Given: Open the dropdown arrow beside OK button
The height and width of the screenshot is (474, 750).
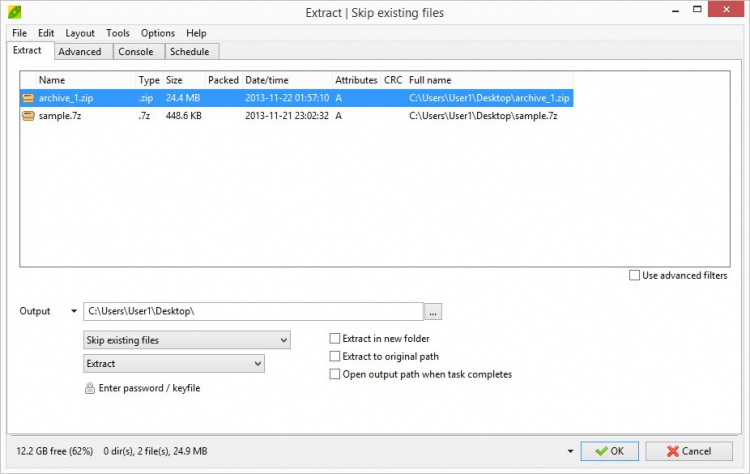Looking at the screenshot, I should 570,451.
